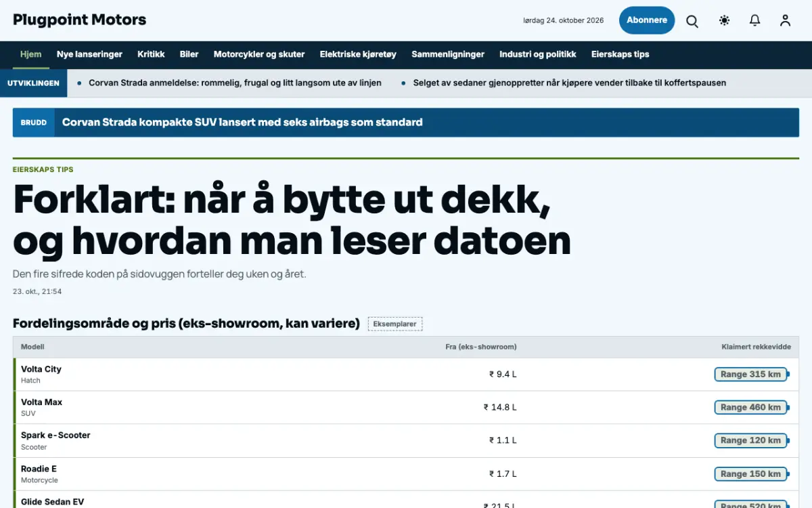Open Biler nav item
This screenshot has width=812, height=508.
[189, 54]
